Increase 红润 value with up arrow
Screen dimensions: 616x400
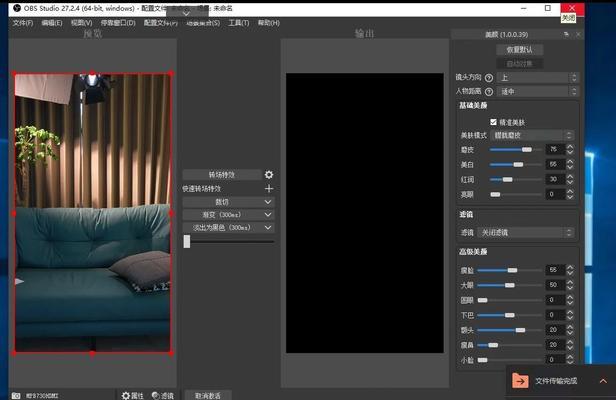click(x=570, y=176)
